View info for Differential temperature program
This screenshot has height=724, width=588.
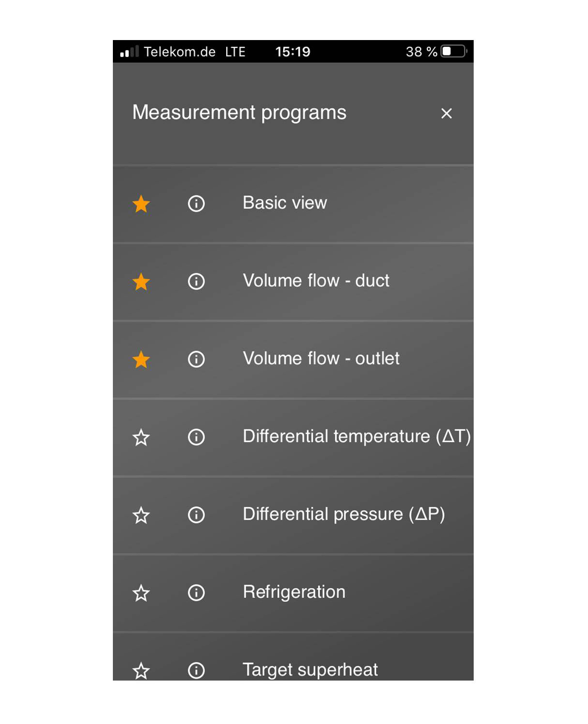click(196, 437)
